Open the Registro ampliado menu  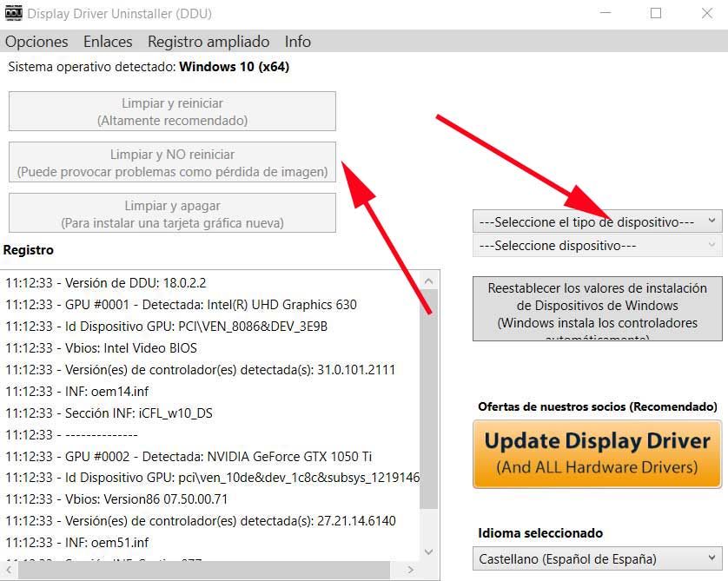[208, 42]
